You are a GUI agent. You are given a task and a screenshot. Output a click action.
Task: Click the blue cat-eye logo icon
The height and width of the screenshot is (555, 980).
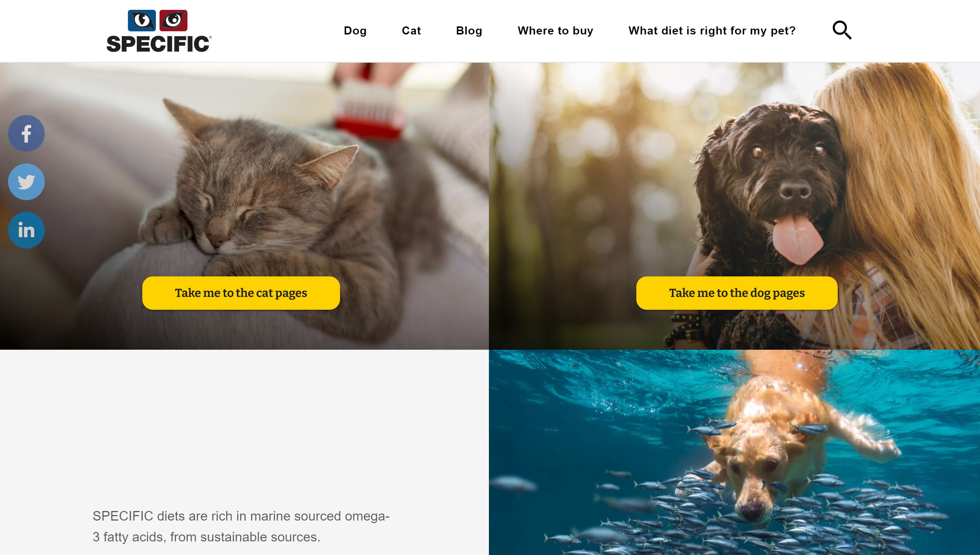point(142,20)
